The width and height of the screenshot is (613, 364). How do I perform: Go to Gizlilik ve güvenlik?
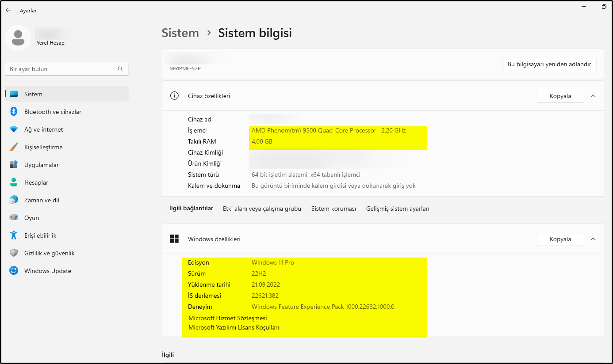(67, 253)
